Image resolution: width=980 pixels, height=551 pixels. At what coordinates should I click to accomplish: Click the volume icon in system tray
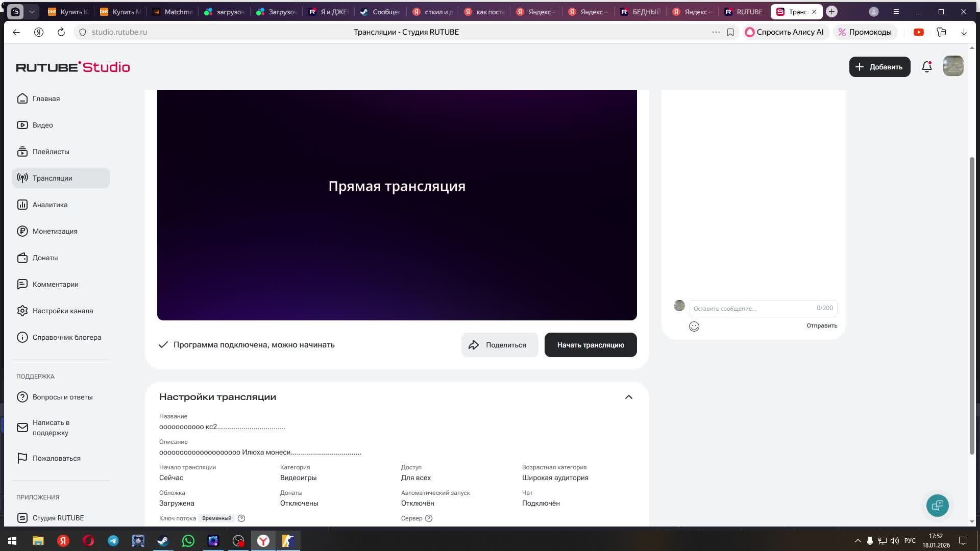[894, 541]
